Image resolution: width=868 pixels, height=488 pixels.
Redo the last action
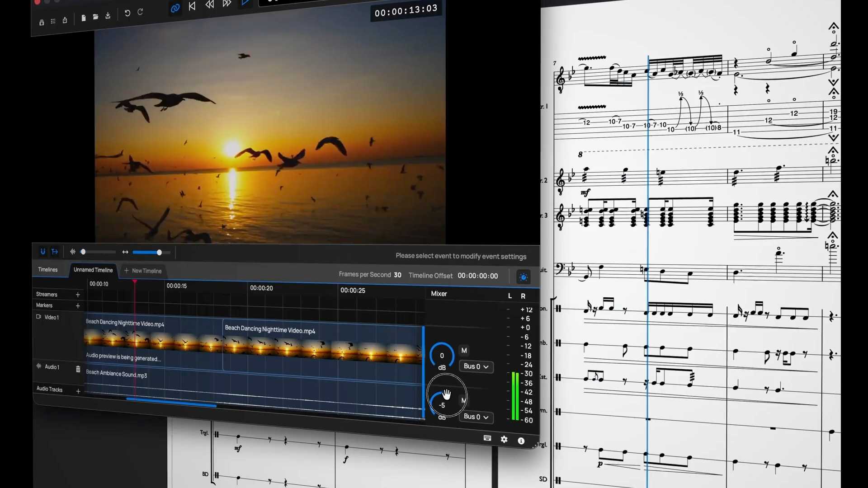pos(140,12)
